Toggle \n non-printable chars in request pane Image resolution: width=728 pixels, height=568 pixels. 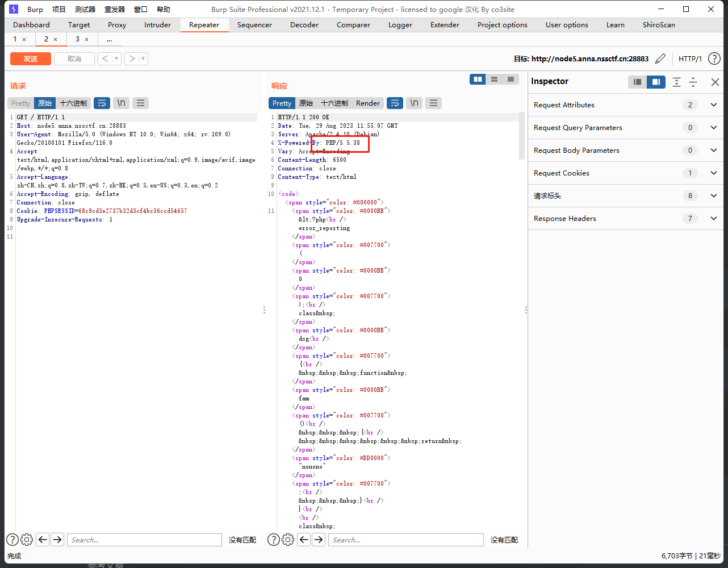(x=121, y=103)
